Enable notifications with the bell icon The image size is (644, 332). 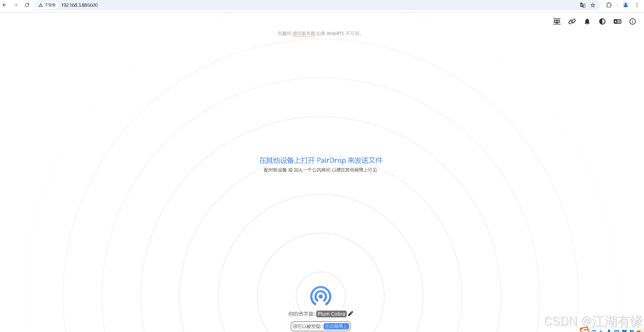pyautogui.click(x=587, y=21)
